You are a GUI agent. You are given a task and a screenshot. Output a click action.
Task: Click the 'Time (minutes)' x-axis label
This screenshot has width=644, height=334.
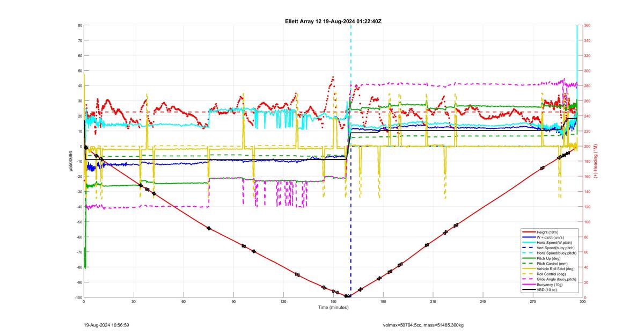pyautogui.click(x=333, y=308)
